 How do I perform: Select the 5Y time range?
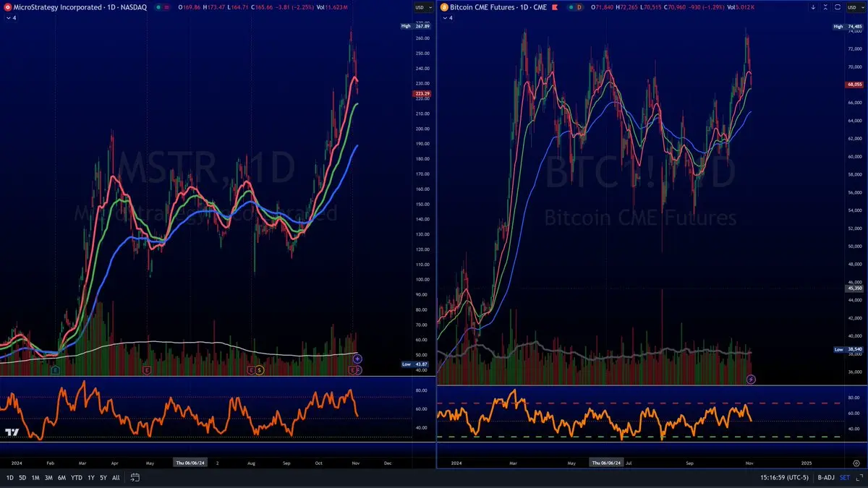pos(103,478)
